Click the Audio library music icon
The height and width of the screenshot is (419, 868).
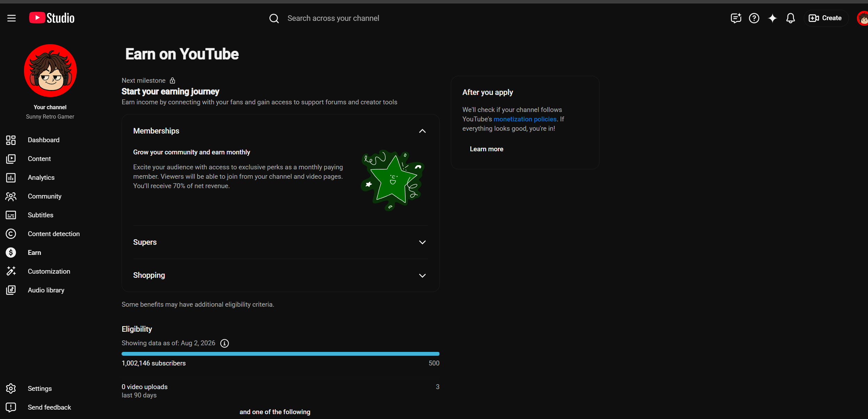pyautogui.click(x=11, y=290)
